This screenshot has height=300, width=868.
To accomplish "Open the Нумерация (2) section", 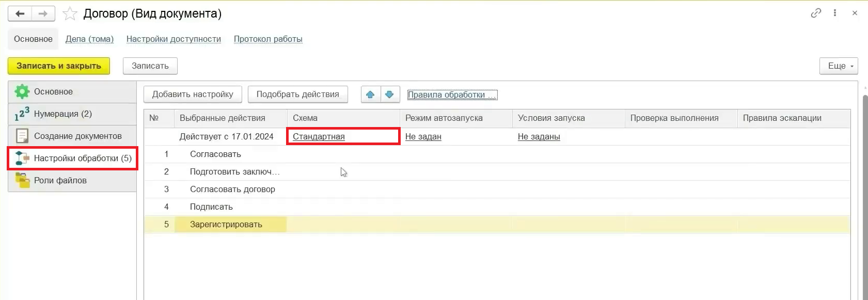I will click(x=62, y=114).
